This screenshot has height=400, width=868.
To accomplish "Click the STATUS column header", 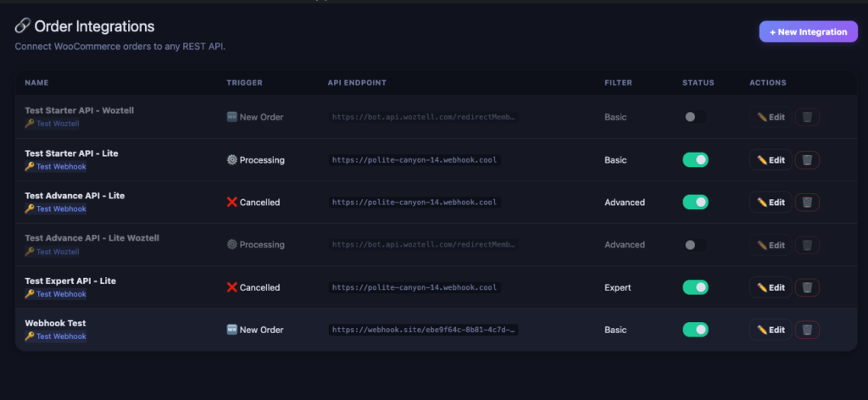I will [698, 83].
